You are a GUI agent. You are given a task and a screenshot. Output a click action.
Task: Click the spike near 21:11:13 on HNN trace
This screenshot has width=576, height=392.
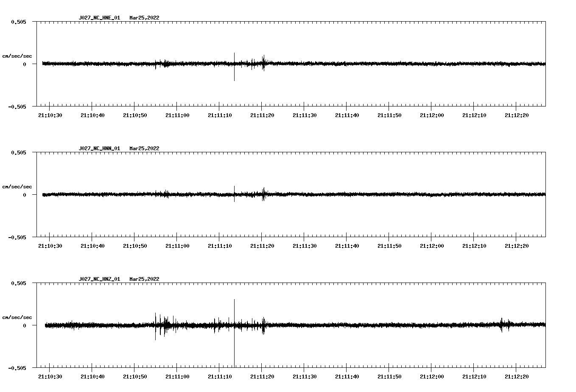pyautogui.click(x=234, y=193)
